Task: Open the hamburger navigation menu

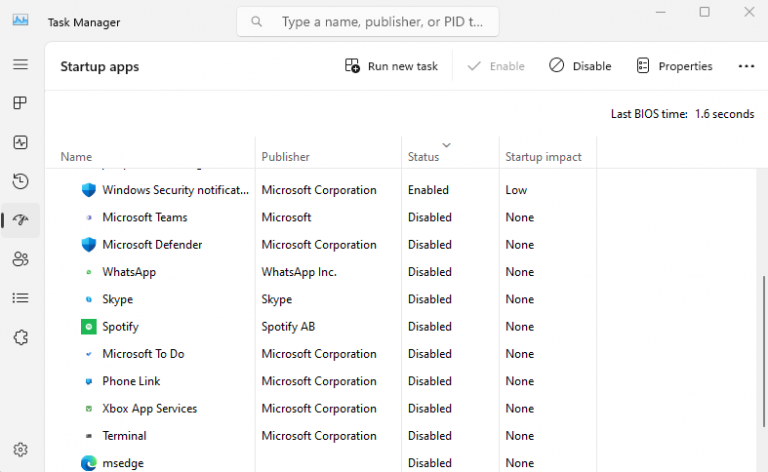Action: pos(20,64)
